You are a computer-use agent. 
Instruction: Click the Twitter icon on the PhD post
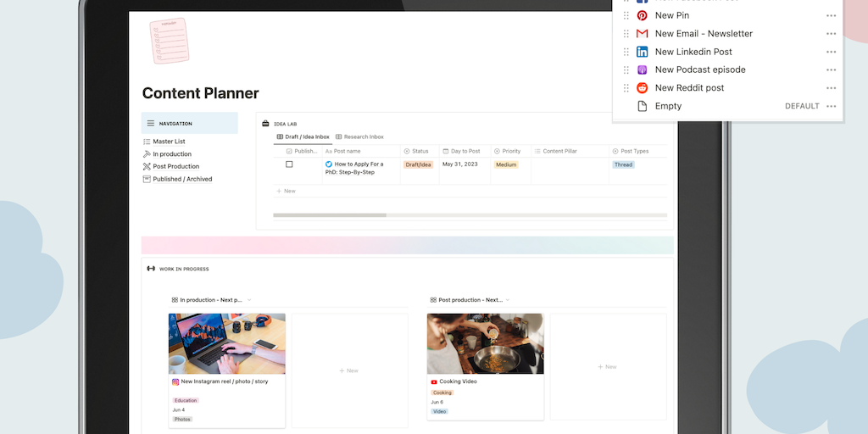pyautogui.click(x=329, y=164)
